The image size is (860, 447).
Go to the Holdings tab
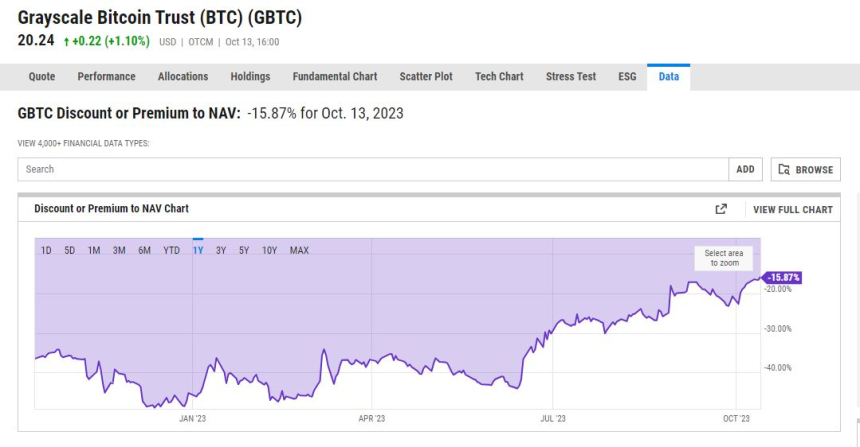point(250,77)
